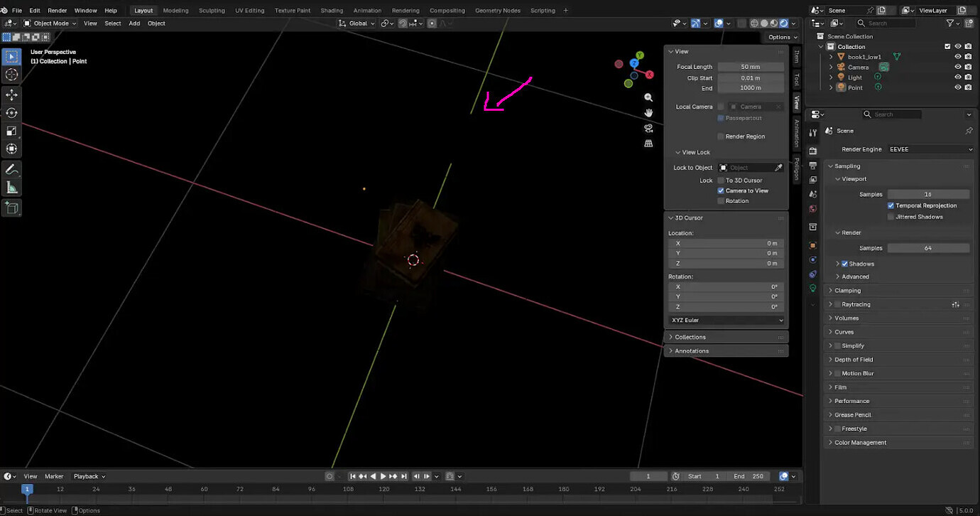Open the Playback popover in timeline
The width and height of the screenshot is (980, 516).
coord(89,476)
